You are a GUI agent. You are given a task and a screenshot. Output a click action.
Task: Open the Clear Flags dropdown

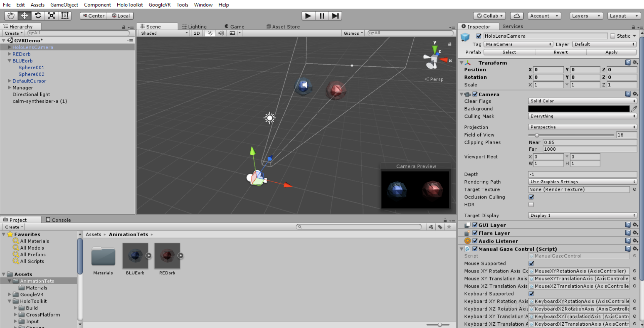582,101
